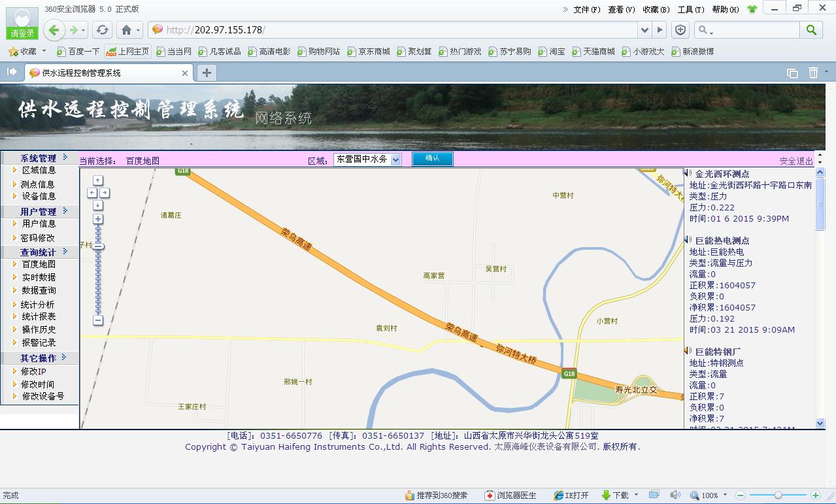The height and width of the screenshot is (504, 836).
Task: Open the 文件(F) menu
Action: coord(586,9)
